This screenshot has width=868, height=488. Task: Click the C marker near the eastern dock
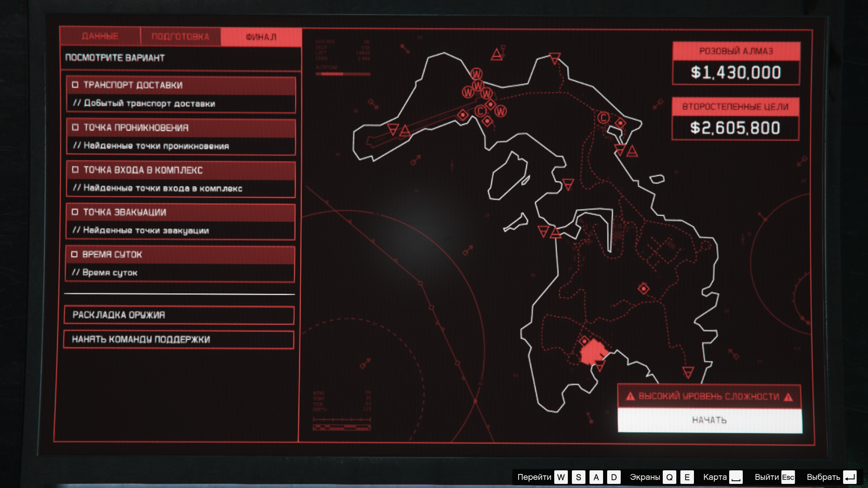pos(604,118)
